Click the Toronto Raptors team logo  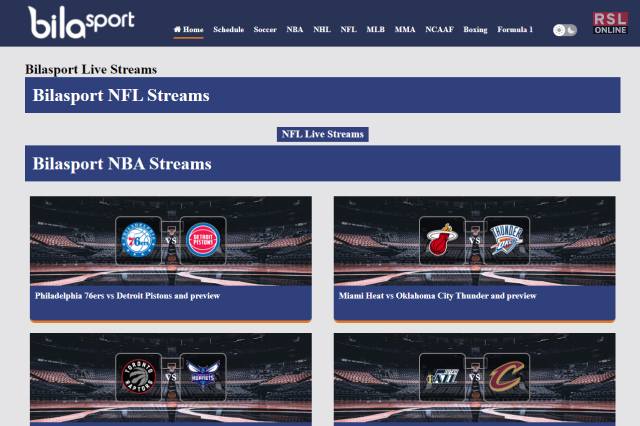pyautogui.click(x=138, y=377)
